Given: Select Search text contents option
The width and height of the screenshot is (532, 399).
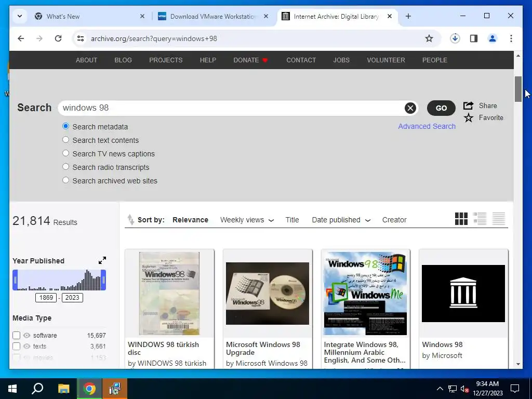Looking at the screenshot, I should tap(66, 140).
